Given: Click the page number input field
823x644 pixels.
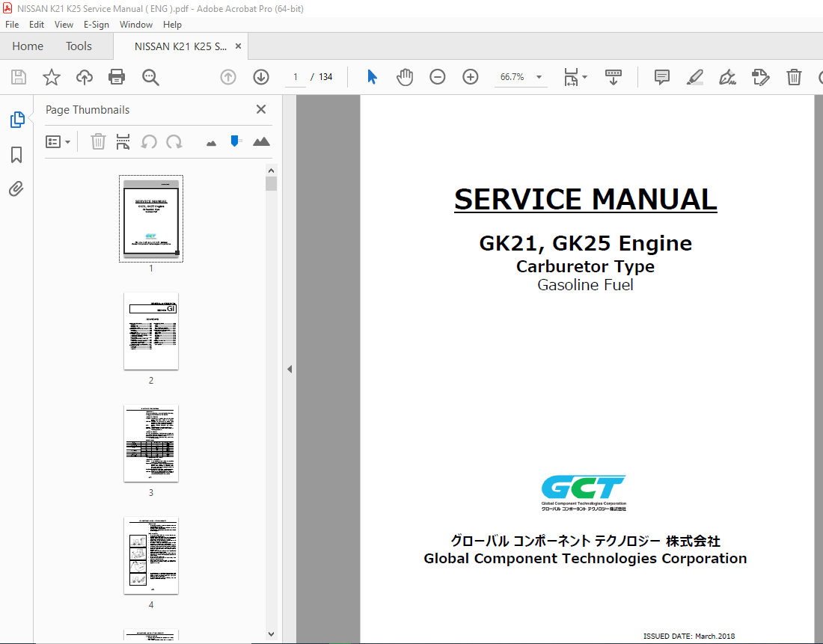Looking at the screenshot, I should coord(296,77).
